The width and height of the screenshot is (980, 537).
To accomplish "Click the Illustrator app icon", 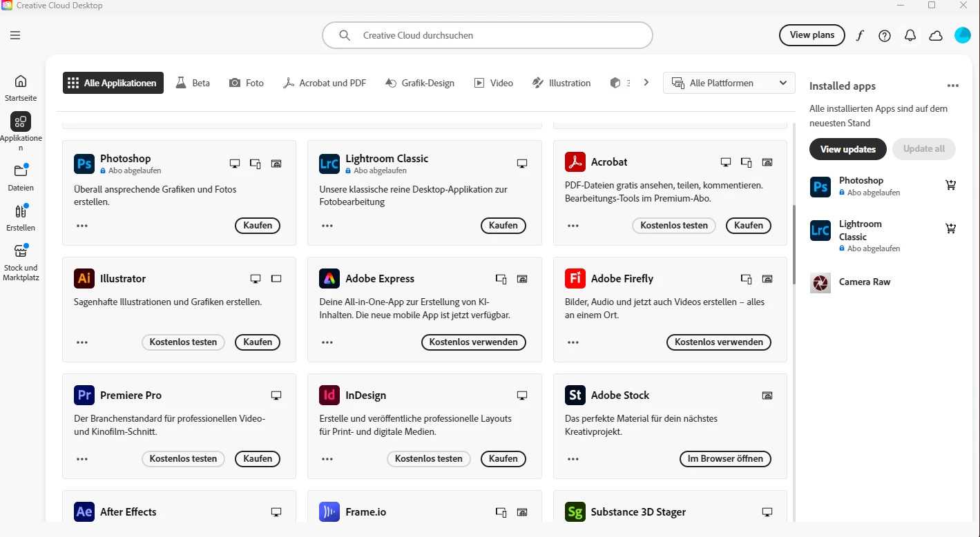I will pos(84,278).
